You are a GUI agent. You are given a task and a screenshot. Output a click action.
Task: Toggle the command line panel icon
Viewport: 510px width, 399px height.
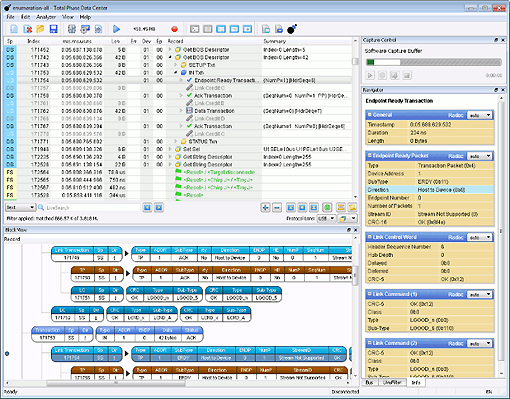[x=194, y=29]
